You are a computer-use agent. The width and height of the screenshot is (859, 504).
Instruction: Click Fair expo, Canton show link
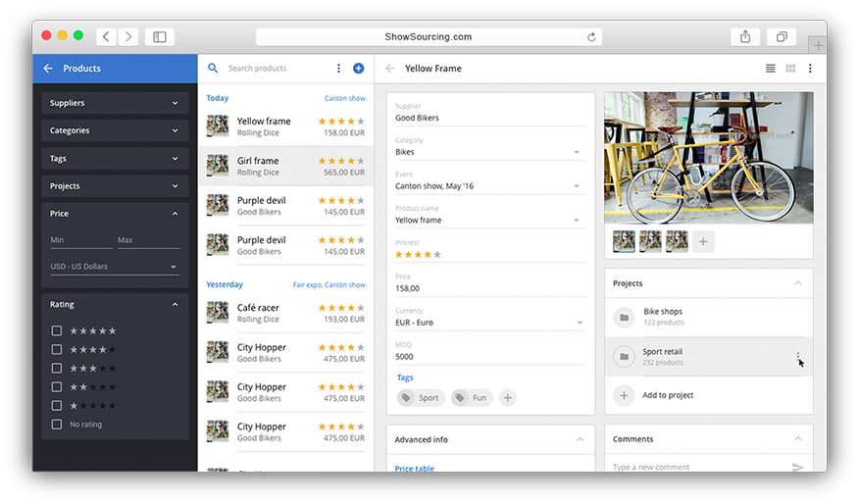(328, 285)
